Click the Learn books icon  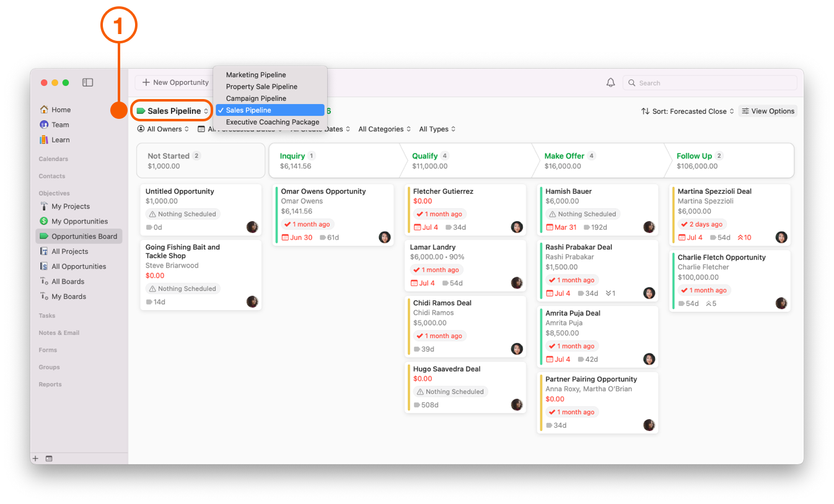pyautogui.click(x=44, y=140)
